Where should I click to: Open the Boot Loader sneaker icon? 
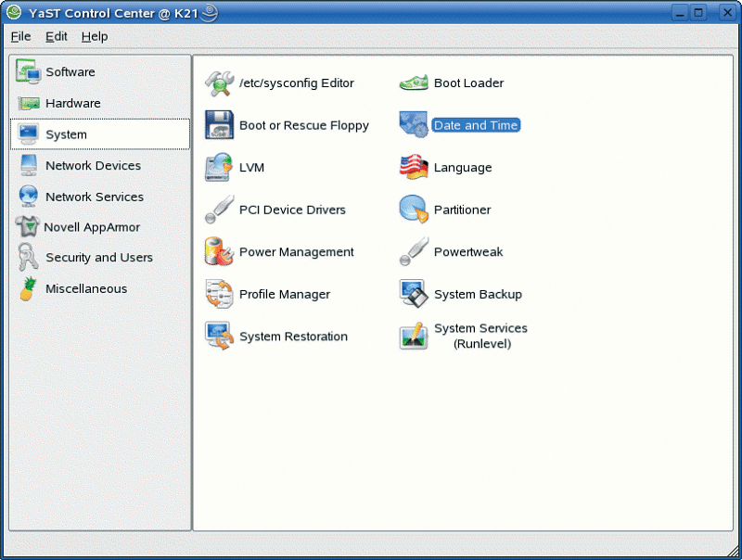414,83
